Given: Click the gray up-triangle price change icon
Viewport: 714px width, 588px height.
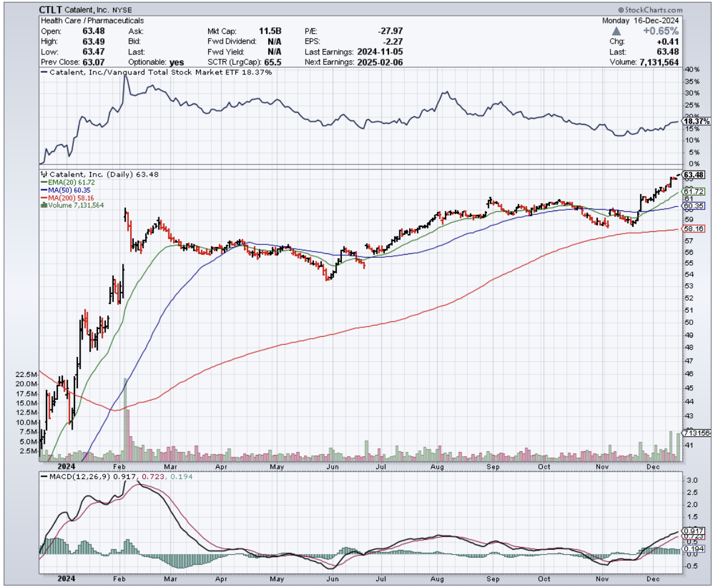Looking at the screenshot, I should (x=616, y=31).
